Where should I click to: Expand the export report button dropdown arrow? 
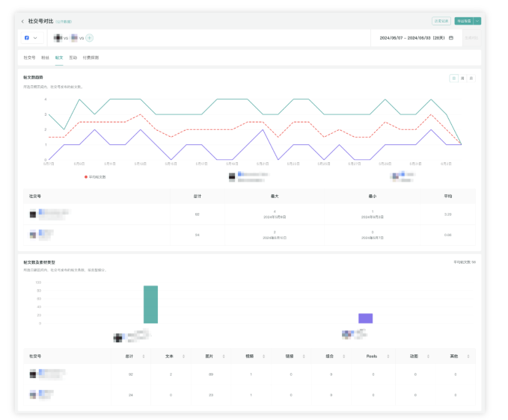[x=477, y=21]
